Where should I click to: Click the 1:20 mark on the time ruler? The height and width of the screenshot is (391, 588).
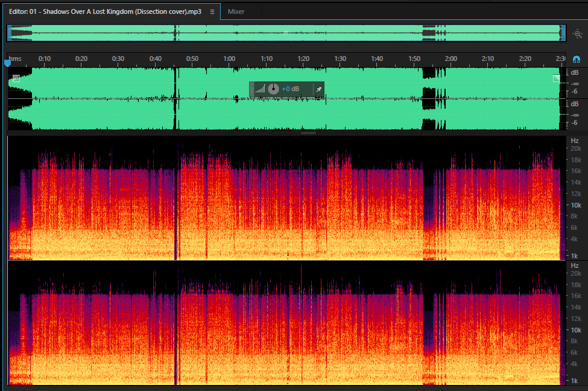pos(303,59)
